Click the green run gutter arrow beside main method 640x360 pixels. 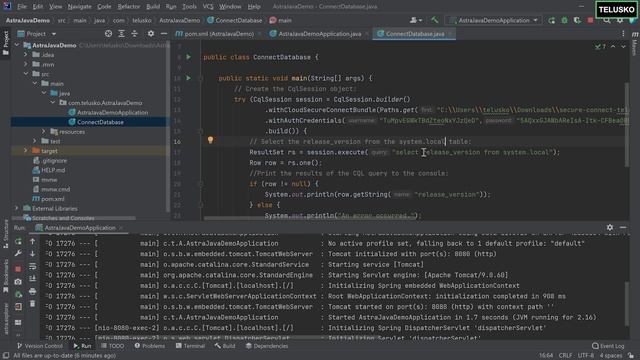189,78
